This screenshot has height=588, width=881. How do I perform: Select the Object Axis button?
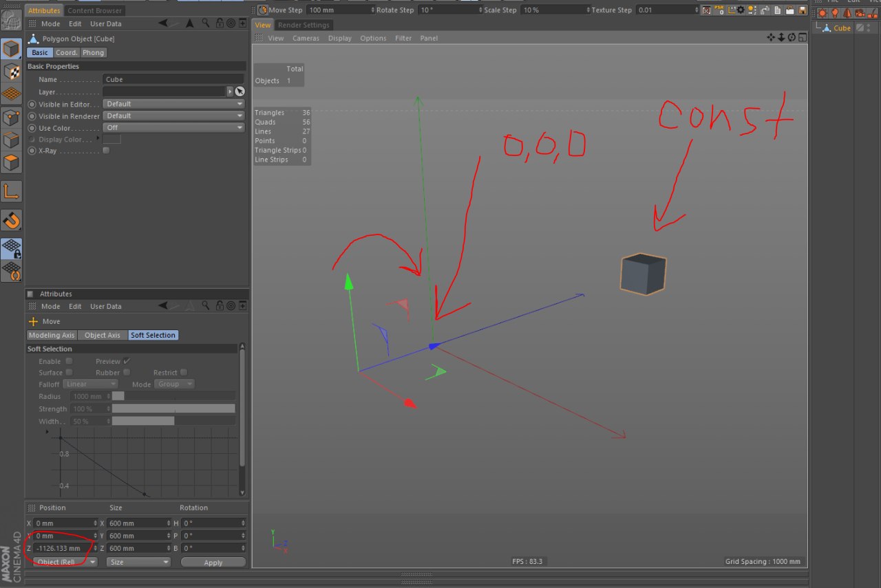[103, 335]
